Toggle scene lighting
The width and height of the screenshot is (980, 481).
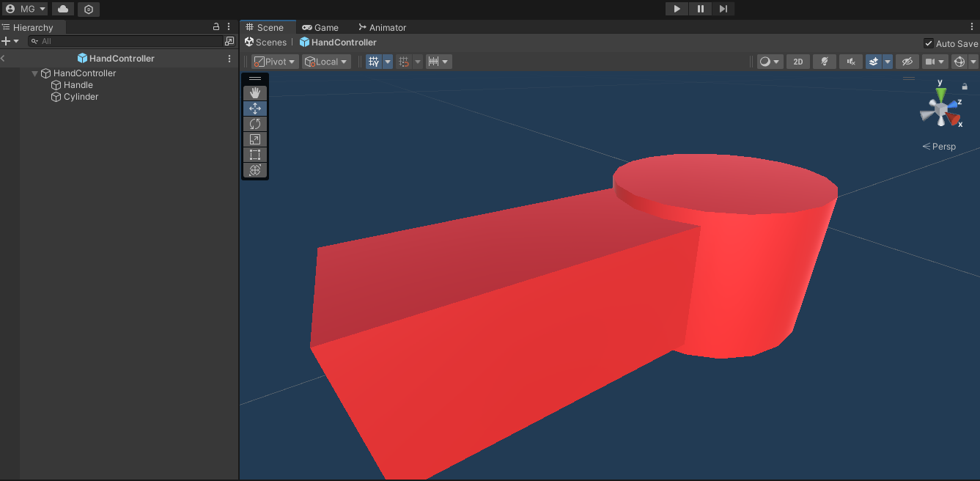(x=824, y=62)
